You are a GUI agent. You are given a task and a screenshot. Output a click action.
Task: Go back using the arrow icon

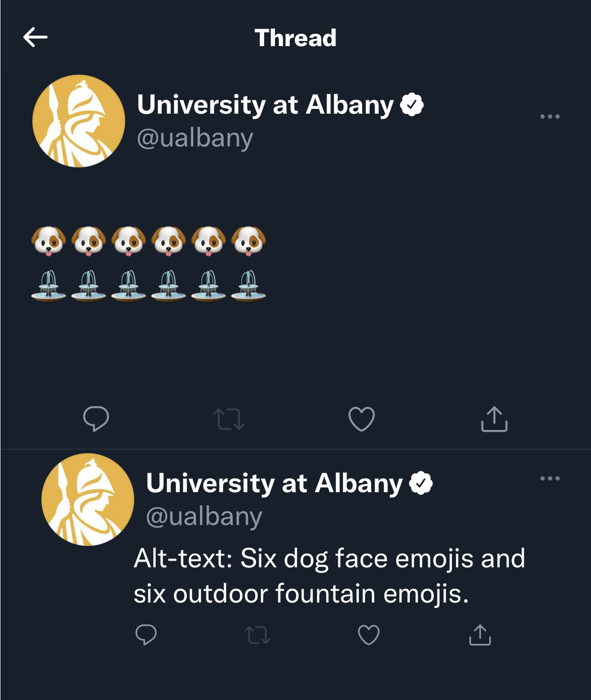[x=35, y=37]
